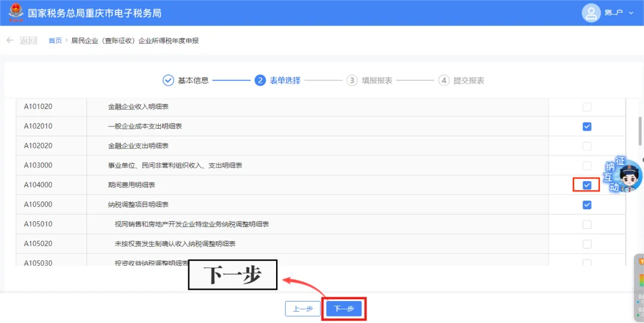This screenshot has height=323, width=644.
Task: Select step 3 填报报表
Action: click(x=369, y=80)
